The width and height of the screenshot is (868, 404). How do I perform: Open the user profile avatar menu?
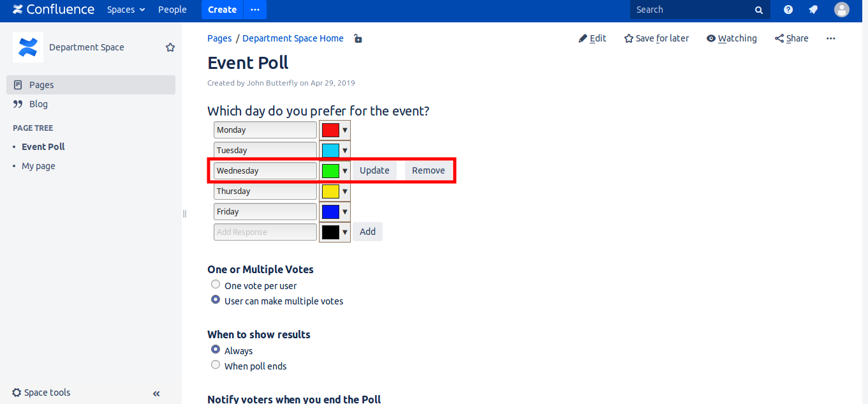(842, 10)
